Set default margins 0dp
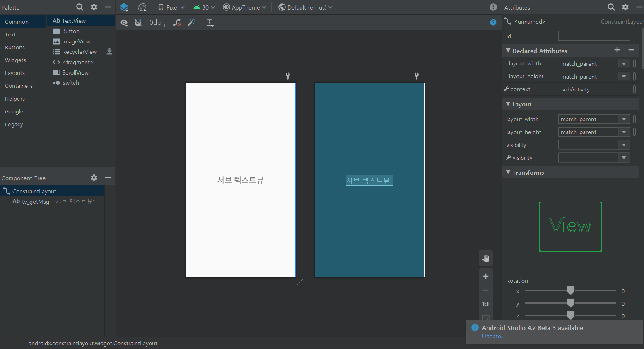Screen dimensions: 644x349 [x=155, y=23]
